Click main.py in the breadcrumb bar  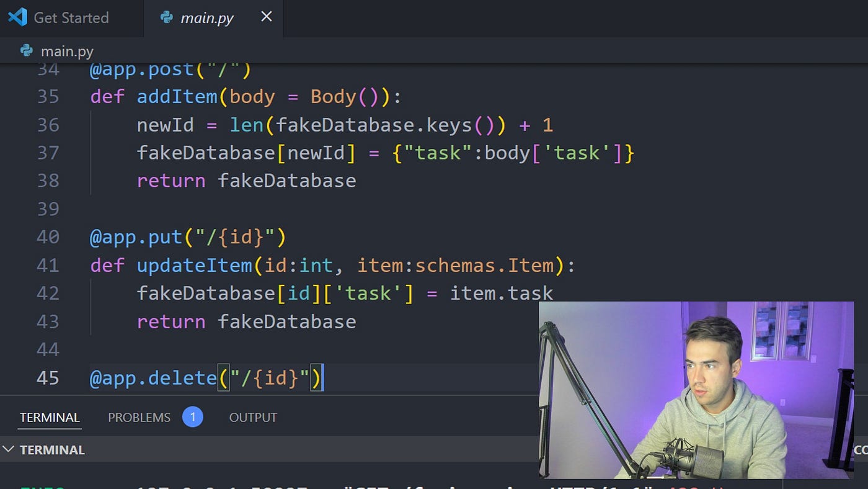tap(67, 51)
